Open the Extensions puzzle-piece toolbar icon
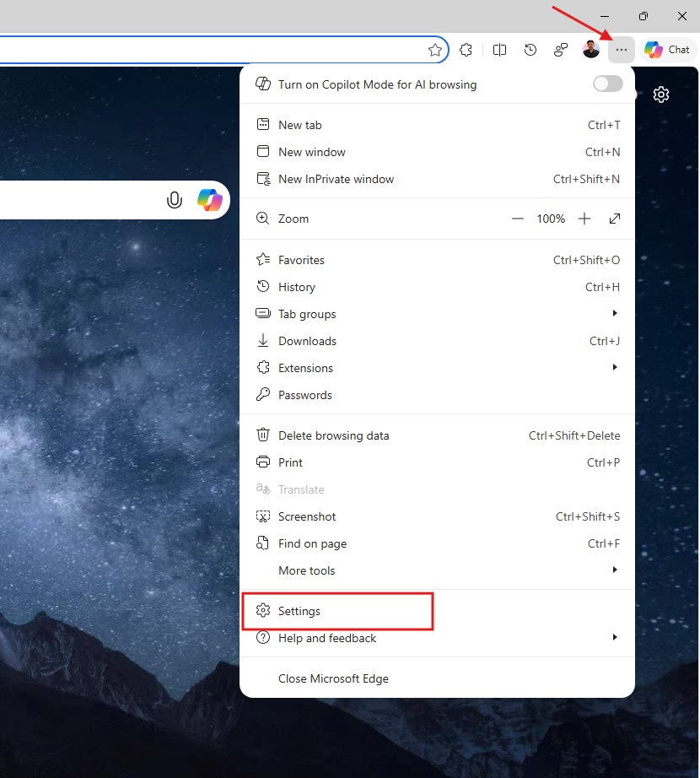The width and height of the screenshot is (700, 778). click(x=466, y=50)
